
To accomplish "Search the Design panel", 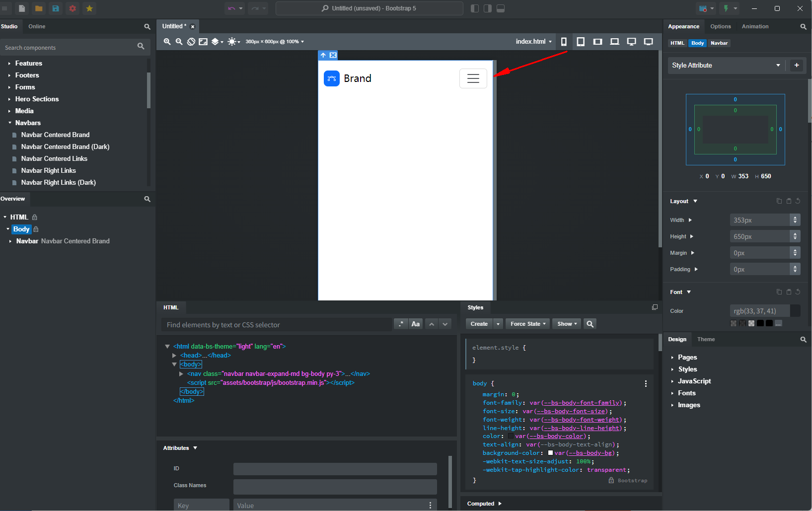I will click(x=803, y=340).
